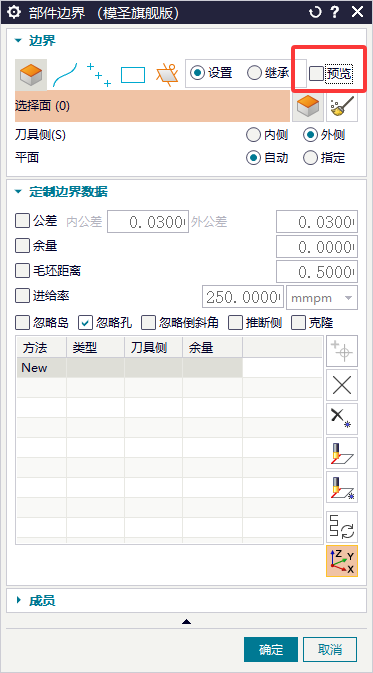This screenshot has width=373, height=673.
Task: Collapse the 定制边界数据 section
Action: tap(18, 191)
